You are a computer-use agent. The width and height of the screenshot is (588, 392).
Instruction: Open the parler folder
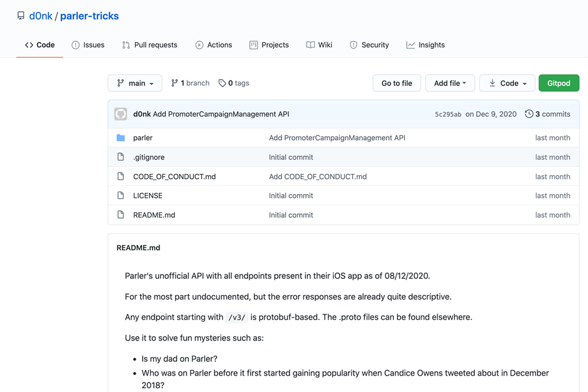click(x=143, y=138)
